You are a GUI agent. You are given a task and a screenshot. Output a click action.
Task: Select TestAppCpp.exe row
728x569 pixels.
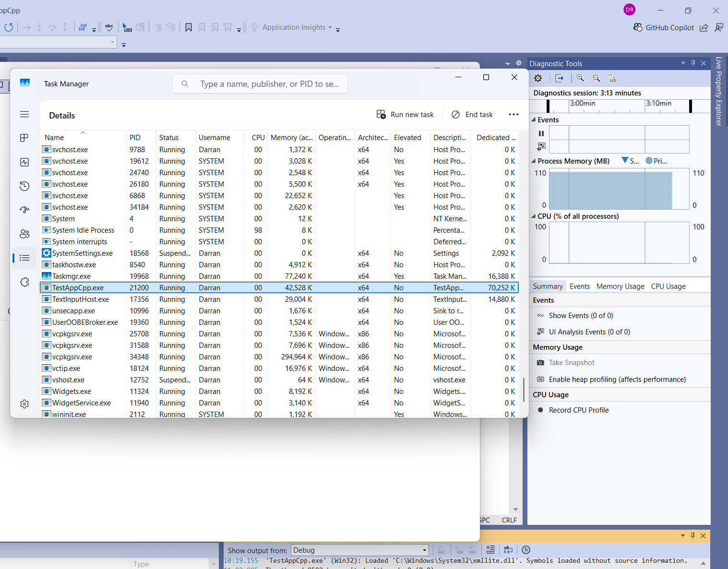[279, 288]
